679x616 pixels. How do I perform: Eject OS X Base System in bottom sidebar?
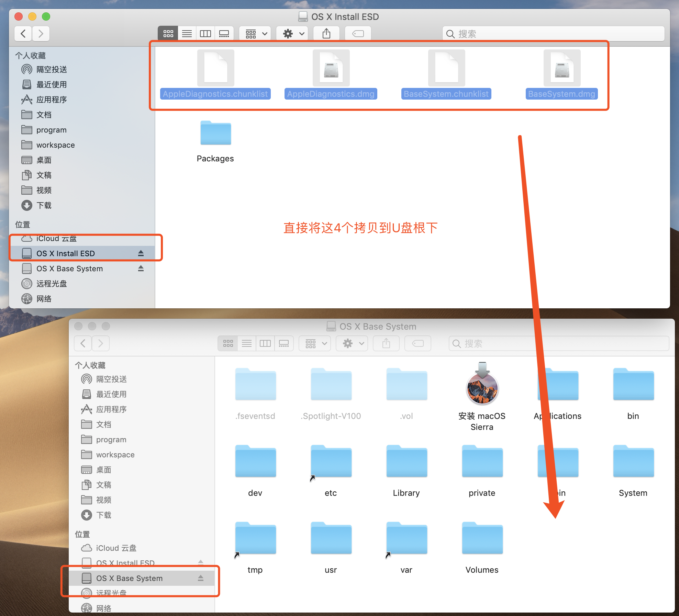click(201, 578)
